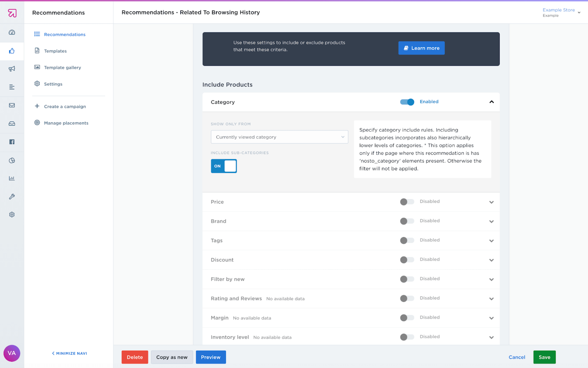Expand the Discount section chevron
588x368 pixels.
(491, 260)
